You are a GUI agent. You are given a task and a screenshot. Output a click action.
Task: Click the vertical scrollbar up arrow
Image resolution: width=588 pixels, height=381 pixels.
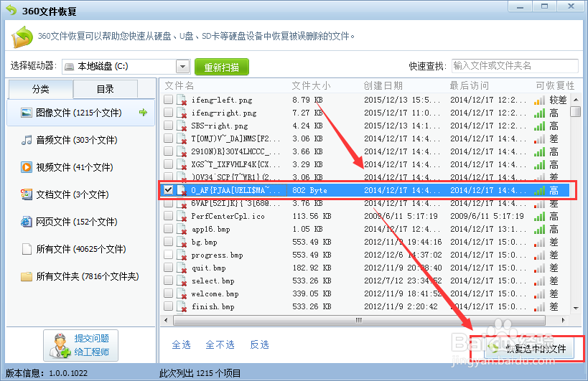575,100
